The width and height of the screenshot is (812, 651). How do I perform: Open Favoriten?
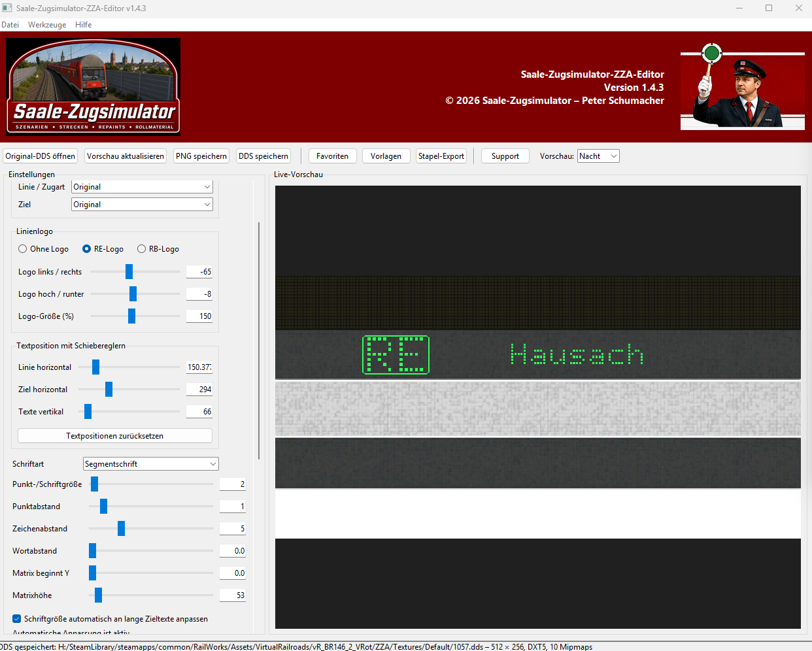[x=332, y=156]
